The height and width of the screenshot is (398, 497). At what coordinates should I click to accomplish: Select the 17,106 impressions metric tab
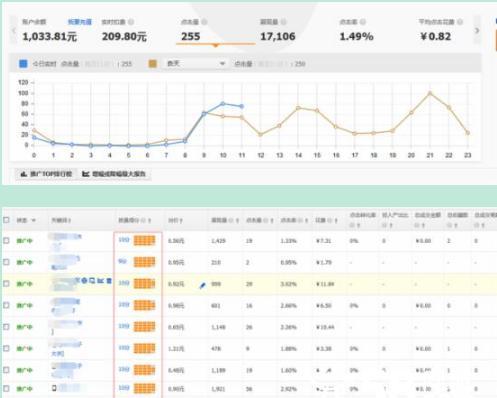[x=295, y=31]
